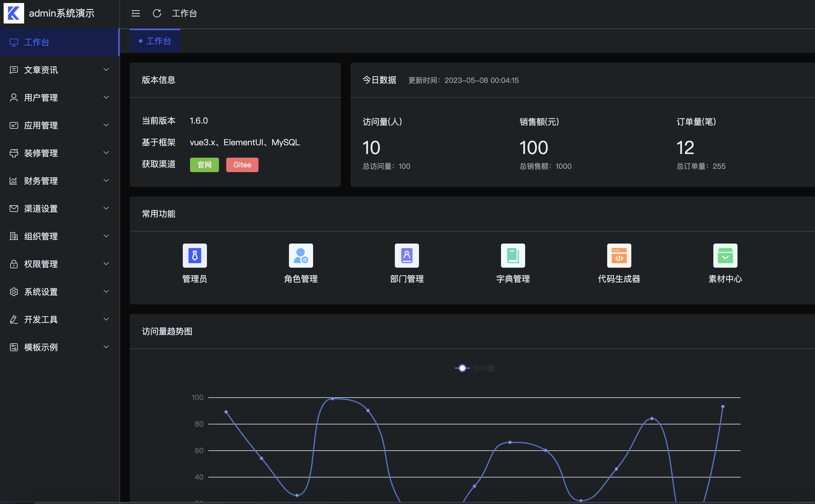
Task: Click the 官网 button
Action: click(205, 165)
